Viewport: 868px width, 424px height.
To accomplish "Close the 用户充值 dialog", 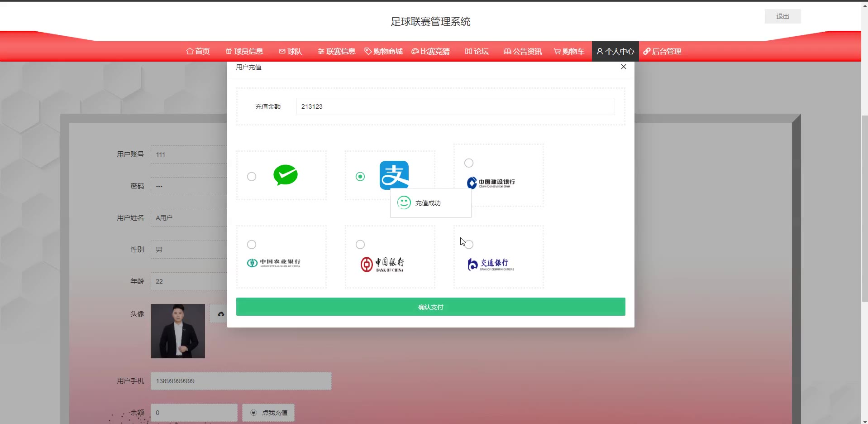I will [x=624, y=67].
